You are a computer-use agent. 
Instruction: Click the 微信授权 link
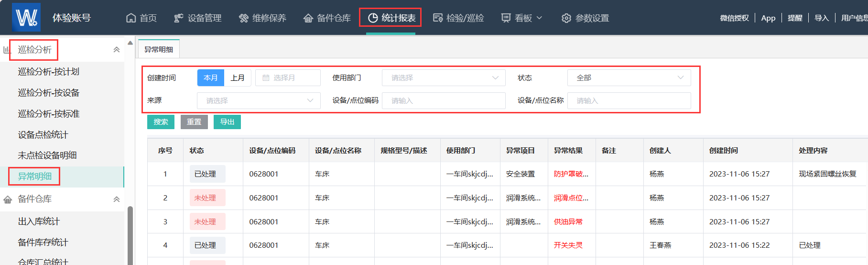[x=735, y=18]
